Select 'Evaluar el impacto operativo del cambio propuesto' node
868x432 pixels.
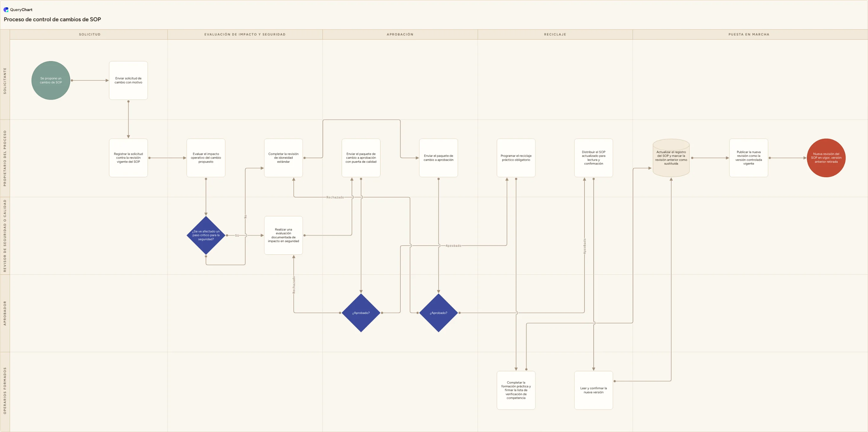pyautogui.click(x=206, y=158)
